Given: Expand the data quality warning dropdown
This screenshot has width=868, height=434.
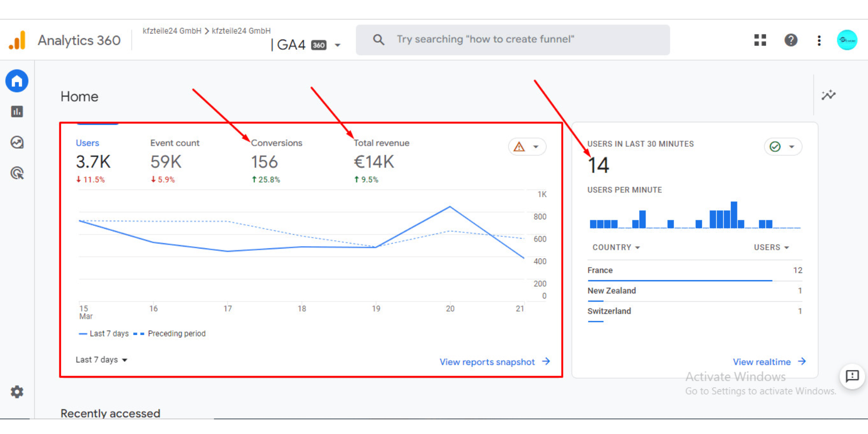Looking at the screenshot, I should tap(527, 147).
